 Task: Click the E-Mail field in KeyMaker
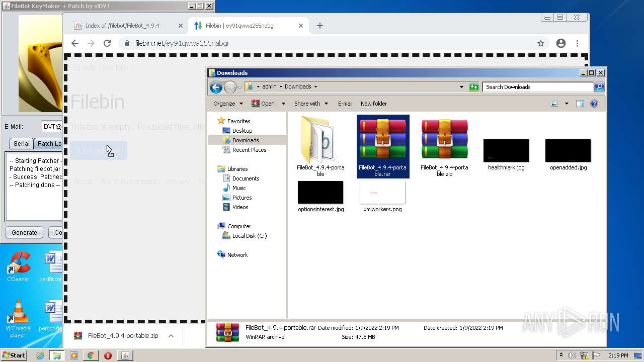point(52,127)
